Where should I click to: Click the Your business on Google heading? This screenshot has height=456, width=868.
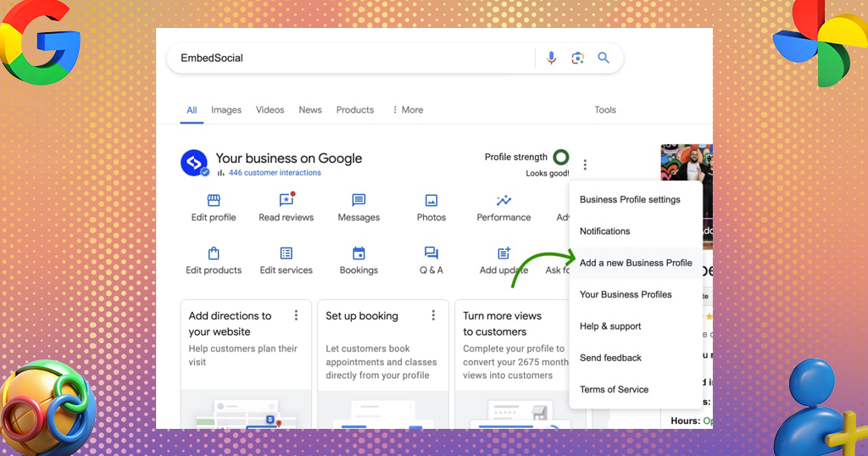288,158
